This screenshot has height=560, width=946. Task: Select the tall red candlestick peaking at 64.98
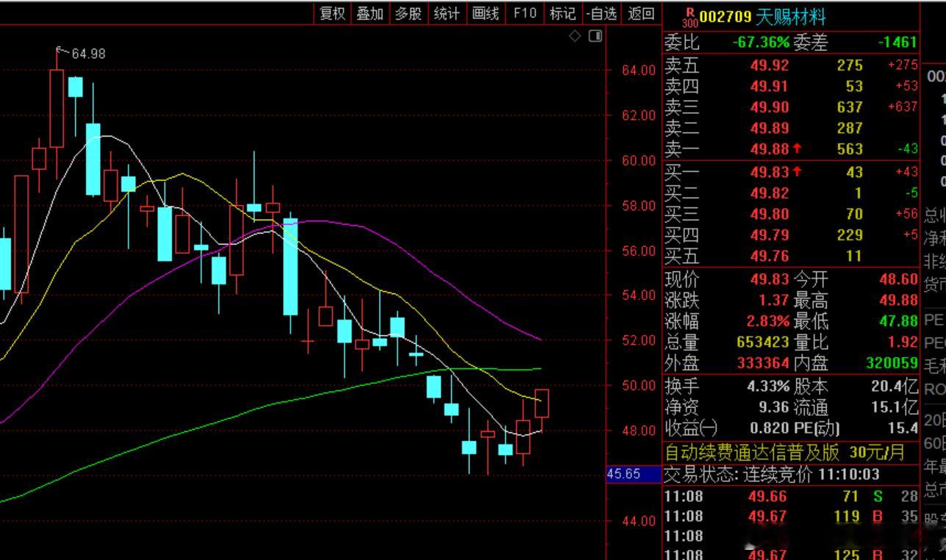[x=57, y=108]
